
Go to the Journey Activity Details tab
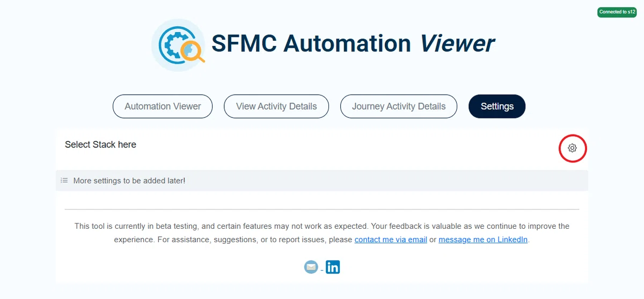pos(399,106)
